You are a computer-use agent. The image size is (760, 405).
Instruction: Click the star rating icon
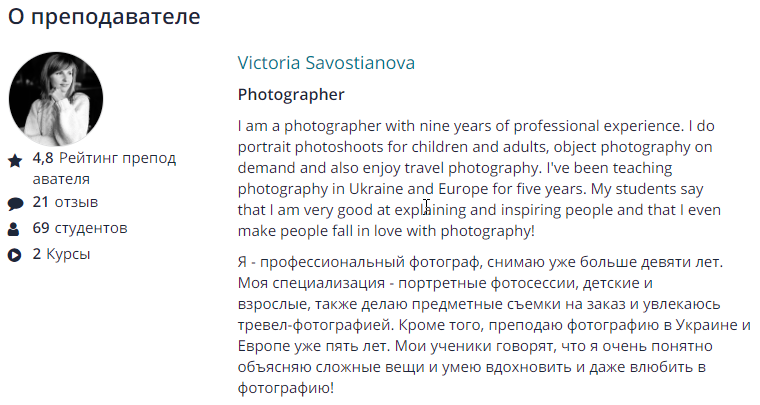15,160
